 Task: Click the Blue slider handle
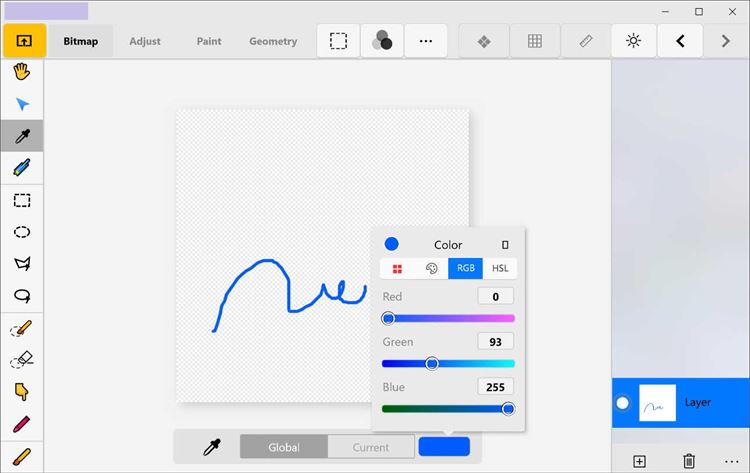tap(508, 409)
